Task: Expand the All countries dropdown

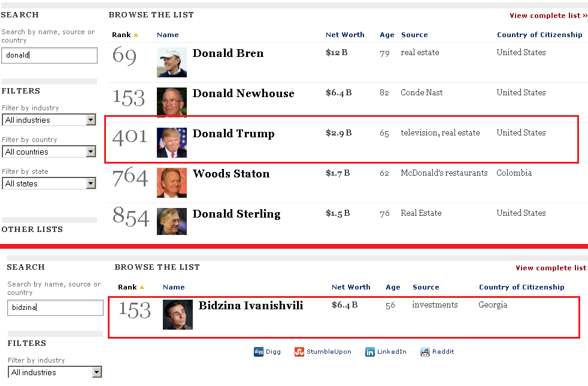Action: 91,152
